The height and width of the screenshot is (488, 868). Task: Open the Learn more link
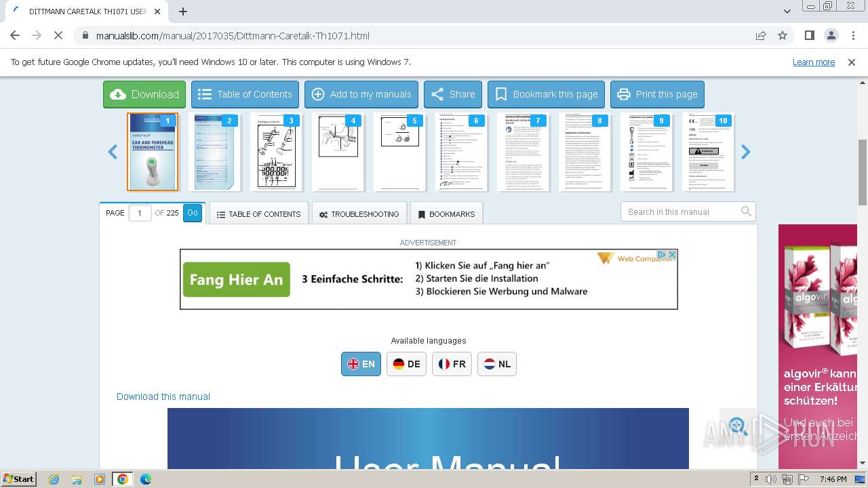[814, 62]
